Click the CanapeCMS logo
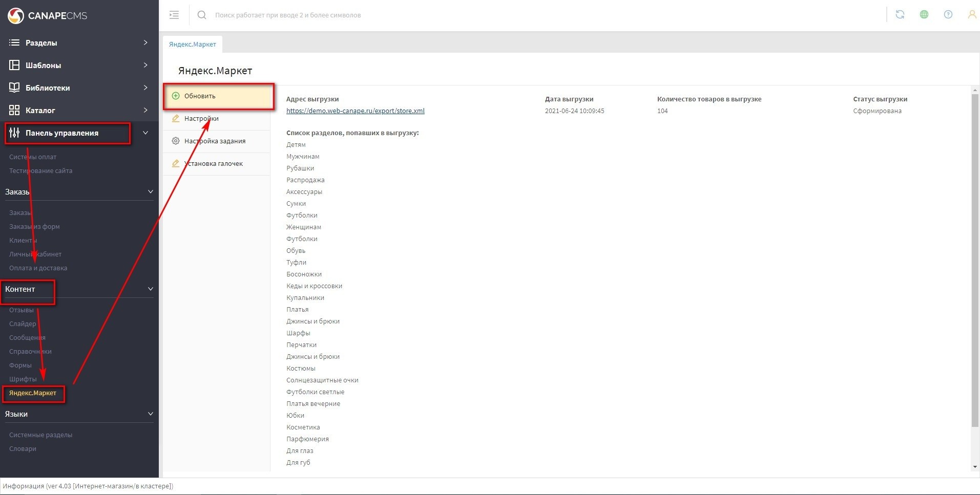 pyautogui.click(x=47, y=15)
